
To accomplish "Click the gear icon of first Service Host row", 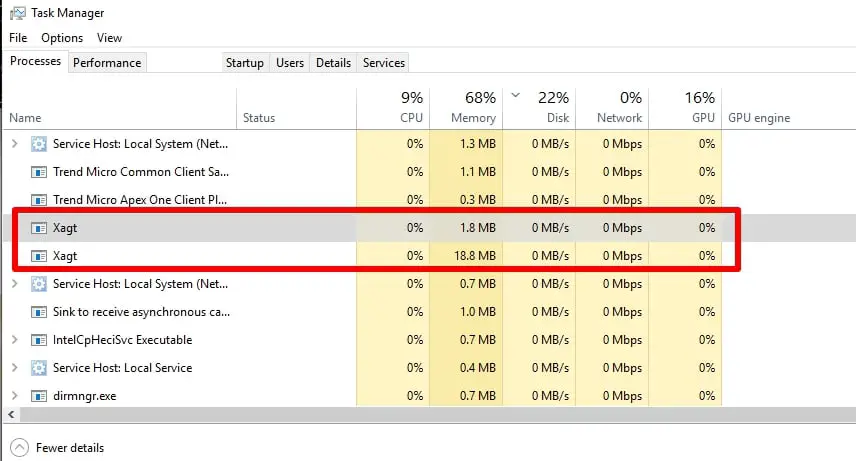I will (x=39, y=144).
